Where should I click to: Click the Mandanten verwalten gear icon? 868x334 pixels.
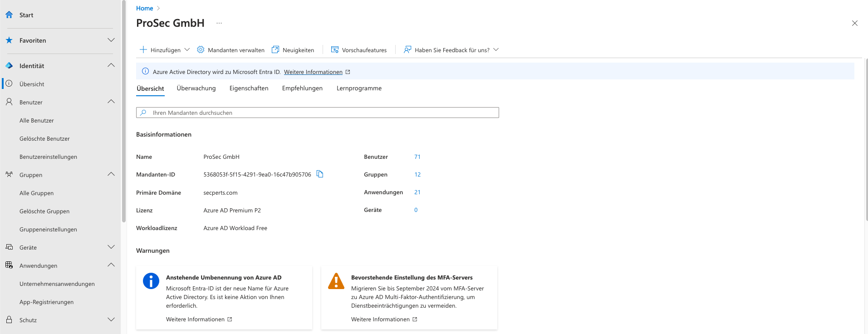tap(201, 49)
